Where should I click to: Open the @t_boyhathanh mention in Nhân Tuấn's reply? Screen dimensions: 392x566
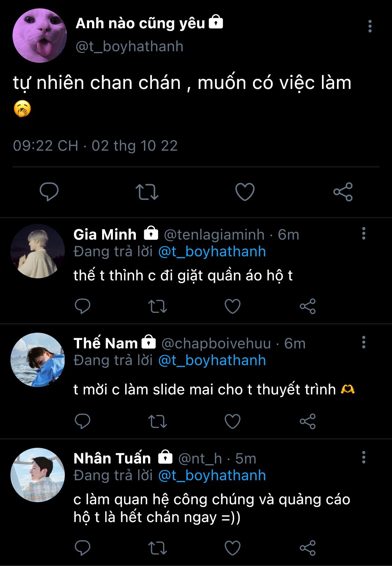[x=212, y=475]
